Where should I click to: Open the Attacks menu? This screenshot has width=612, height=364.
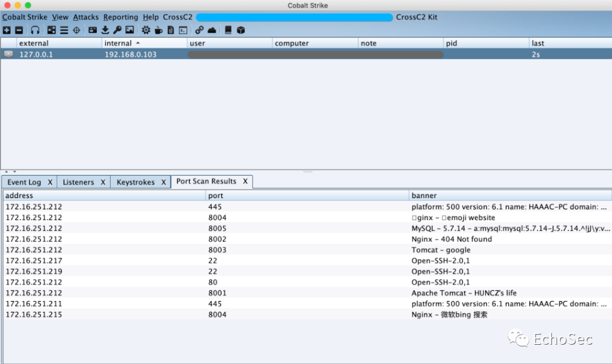pos(86,17)
